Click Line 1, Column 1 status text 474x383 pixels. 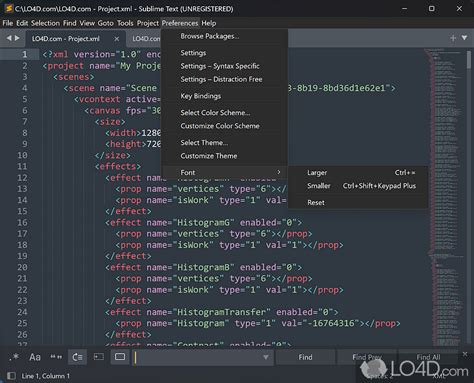(x=46, y=376)
